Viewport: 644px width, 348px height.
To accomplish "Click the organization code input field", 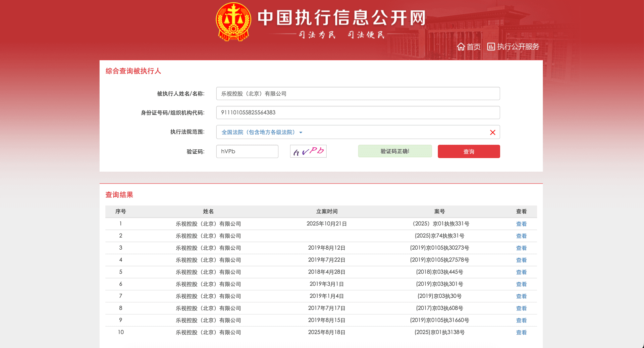I will pyautogui.click(x=358, y=112).
